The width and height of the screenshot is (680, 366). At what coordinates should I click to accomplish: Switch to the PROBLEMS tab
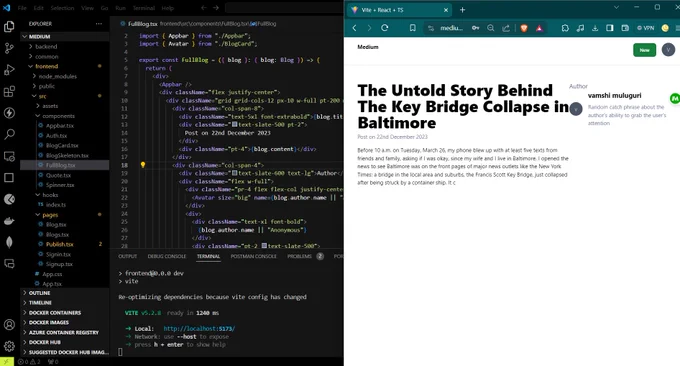coord(300,256)
